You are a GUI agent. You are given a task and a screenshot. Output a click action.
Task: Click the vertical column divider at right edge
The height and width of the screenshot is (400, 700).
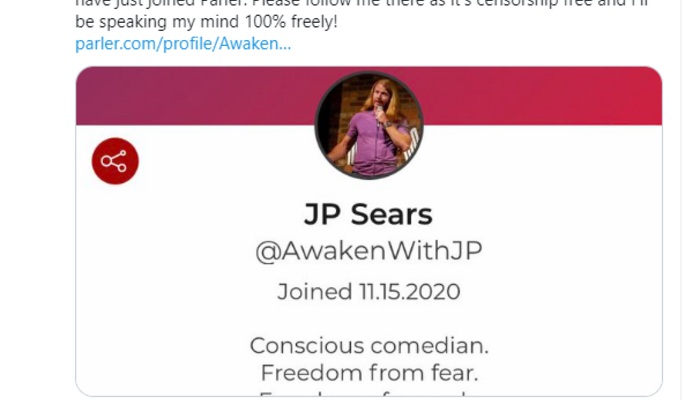681,200
